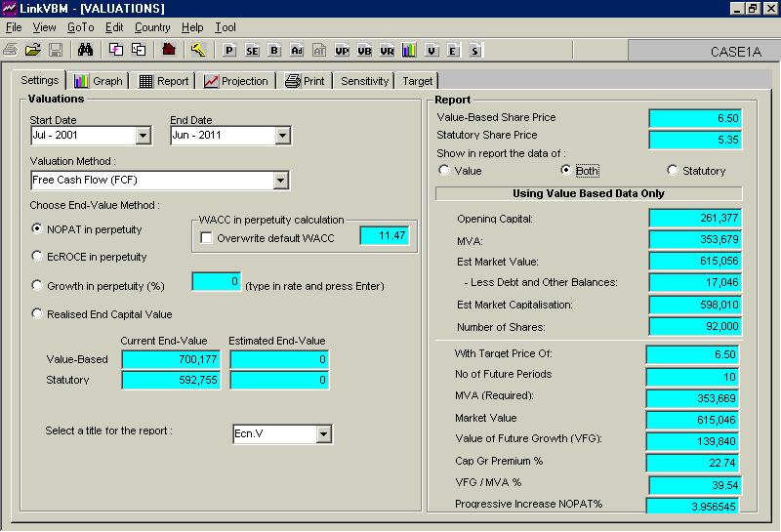
Task: Open the GoTo menu
Action: pyautogui.click(x=81, y=27)
